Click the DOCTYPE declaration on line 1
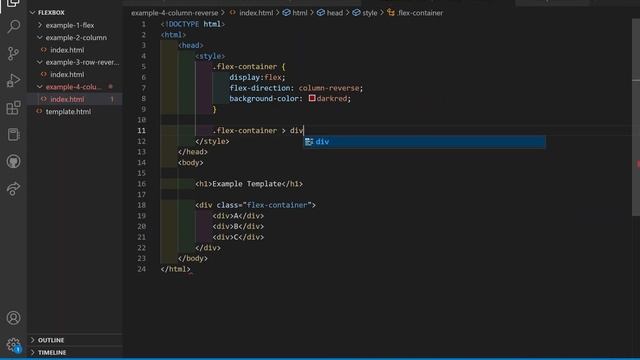The height and width of the screenshot is (360, 640). (193, 24)
